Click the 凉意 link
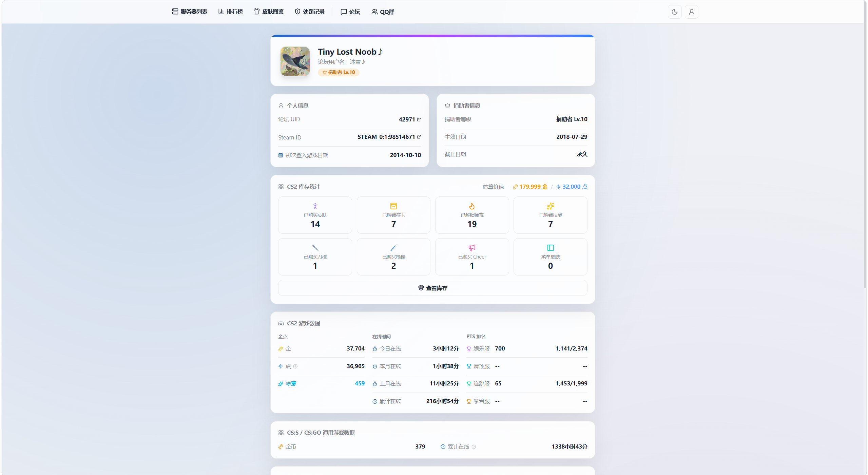Image resolution: width=868 pixels, height=475 pixels. 291,384
